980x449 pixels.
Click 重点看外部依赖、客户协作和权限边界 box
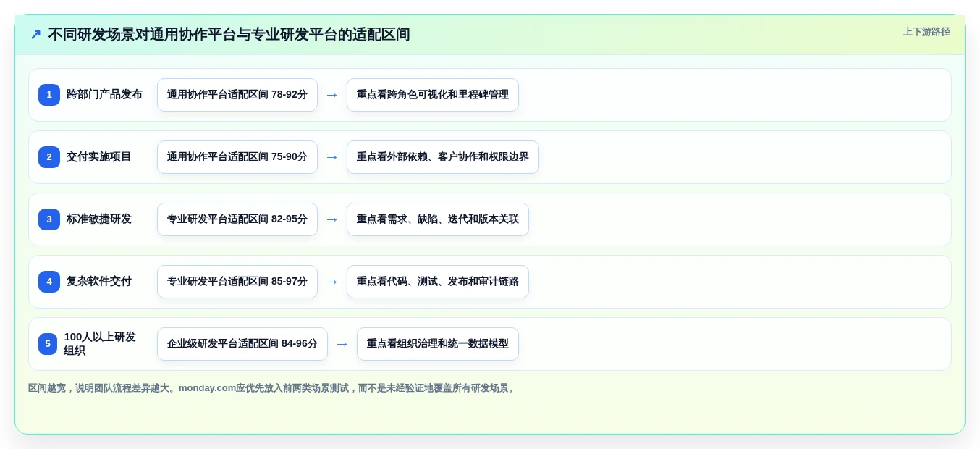point(443,157)
